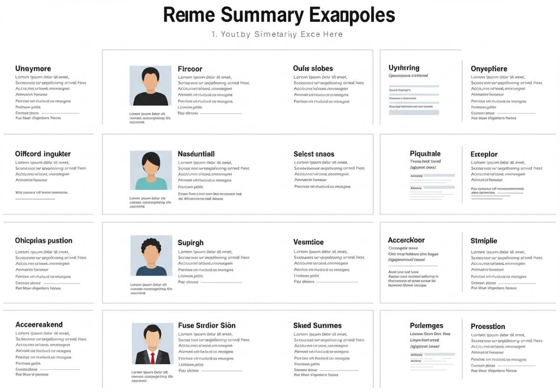This screenshot has width=560, height=392.
Task: Select the 'Uyihiring' heading
Action: point(404,68)
